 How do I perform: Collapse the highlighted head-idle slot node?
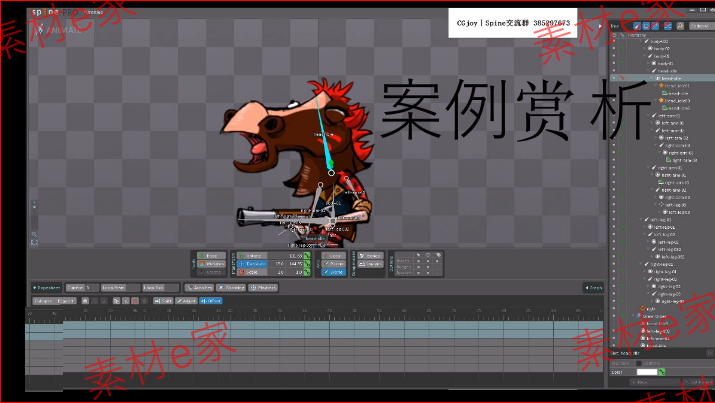pyautogui.click(x=652, y=78)
